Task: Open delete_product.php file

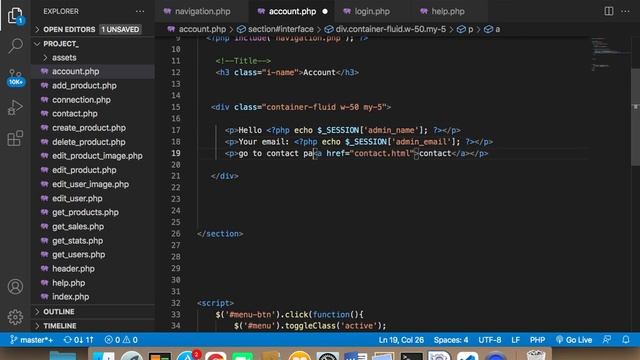Action: coord(93,142)
